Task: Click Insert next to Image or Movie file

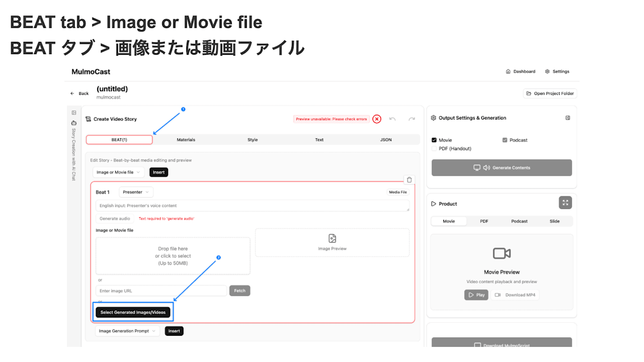Action: (x=159, y=172)
